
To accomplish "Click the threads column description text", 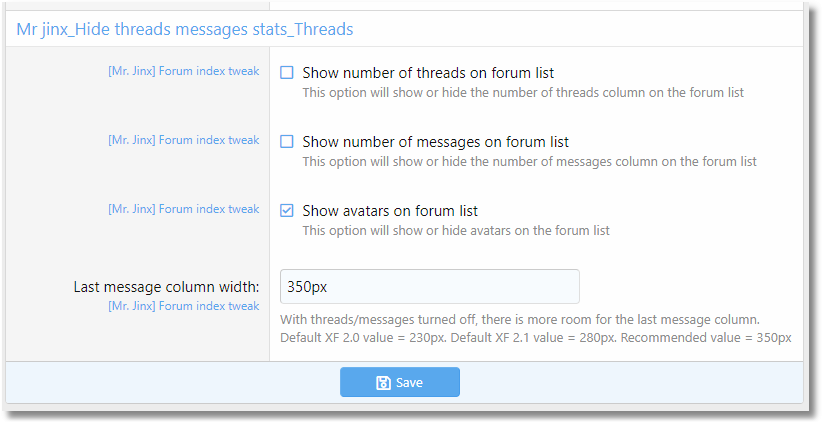I will click(523, 93).
